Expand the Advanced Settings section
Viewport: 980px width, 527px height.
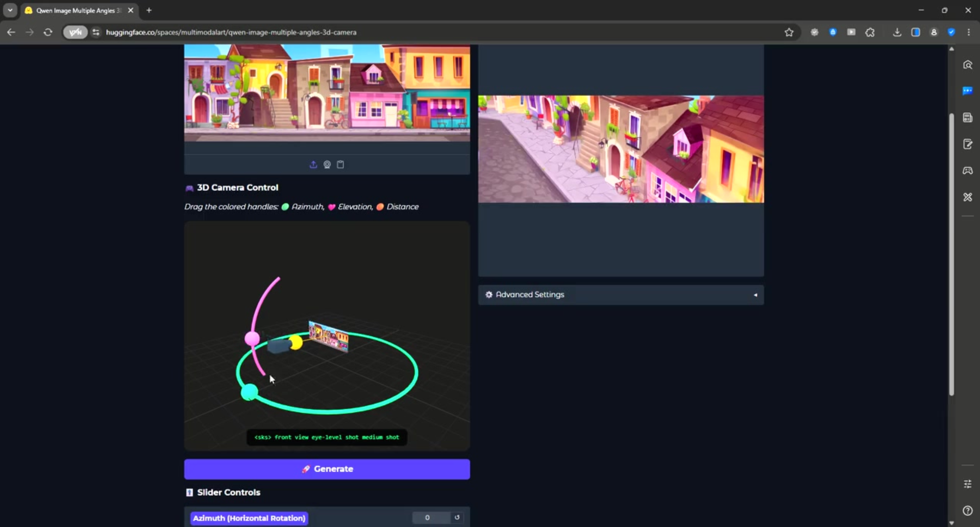click(x=621, y=295)
